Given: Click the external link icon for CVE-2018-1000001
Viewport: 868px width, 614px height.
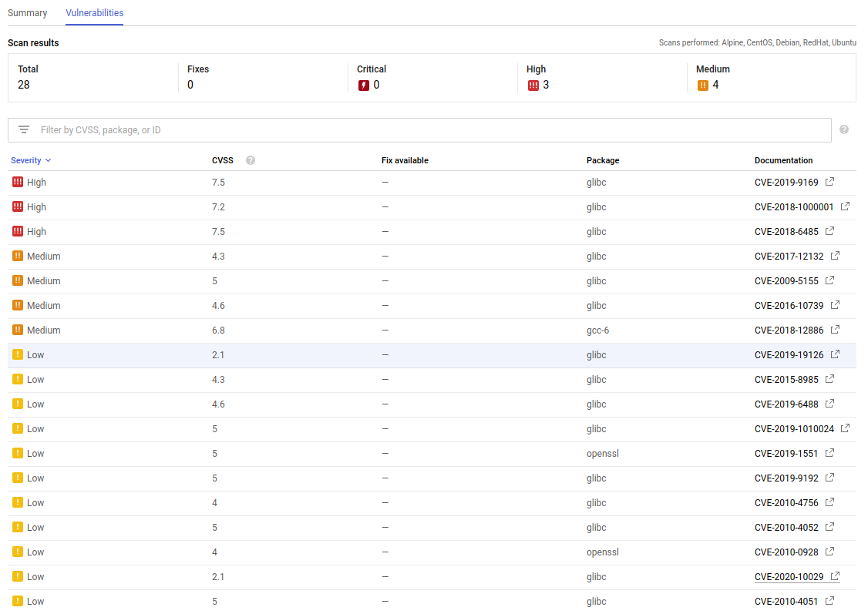Looking at the screenshot, I should (x=844, y=206).
